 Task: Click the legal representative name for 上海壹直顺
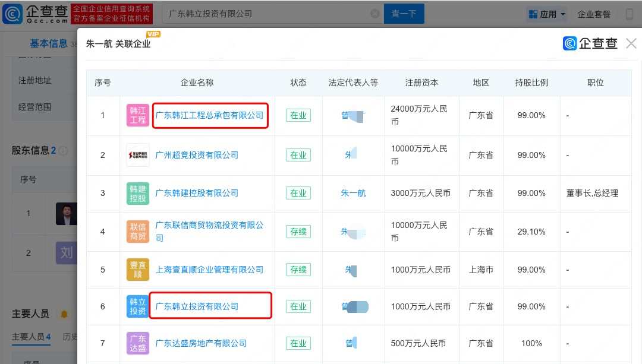tap(351, 270)
